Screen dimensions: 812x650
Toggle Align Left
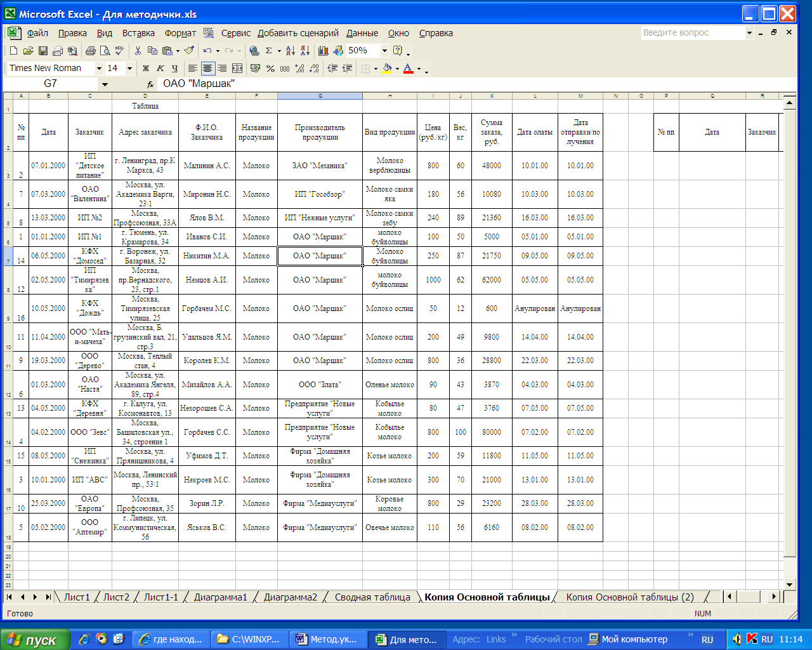(193, 68)
